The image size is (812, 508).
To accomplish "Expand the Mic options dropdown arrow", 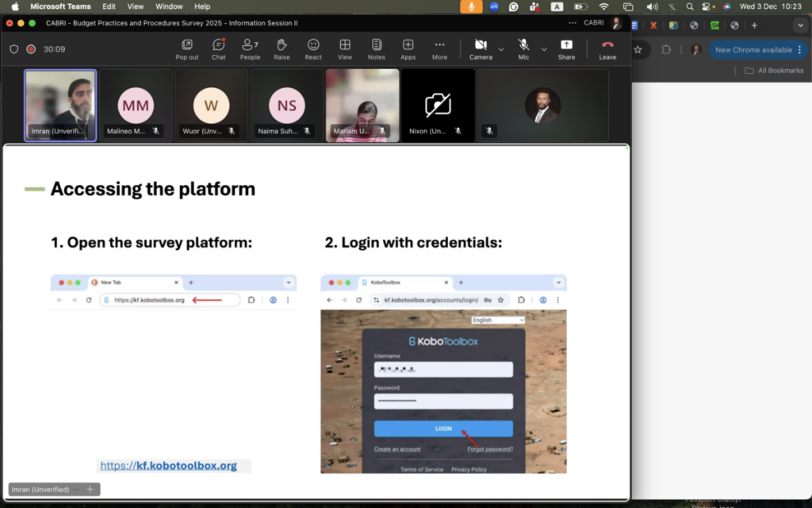I will (544, 49).
